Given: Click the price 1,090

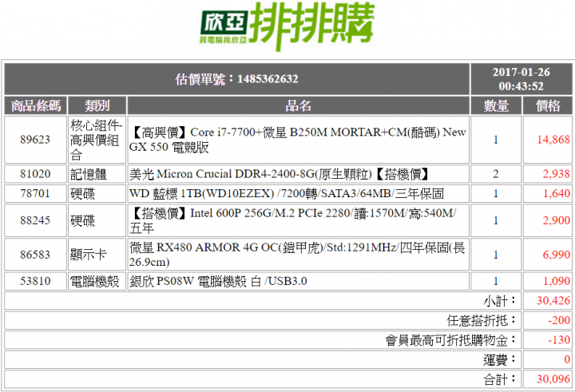Looking at the screenshot, I should 557,281.
